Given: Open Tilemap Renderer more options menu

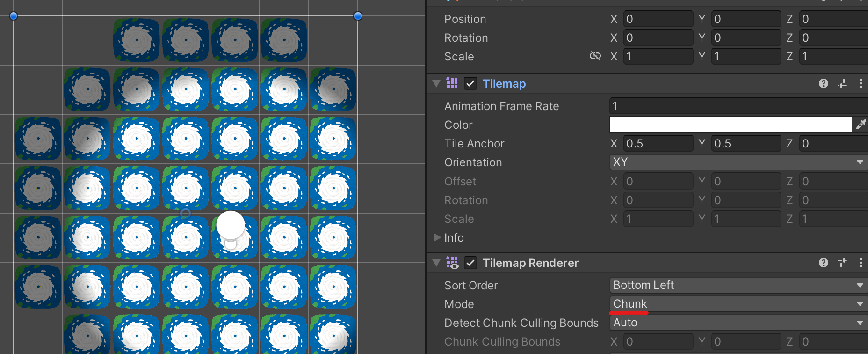Looking at the screenshot, I should [x=861, y=263].
